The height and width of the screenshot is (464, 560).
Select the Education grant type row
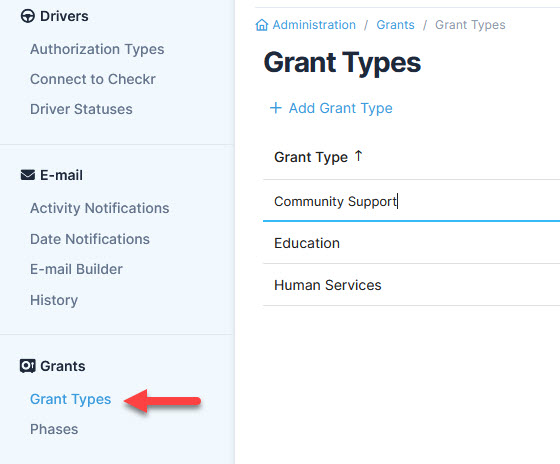(411, 243)
